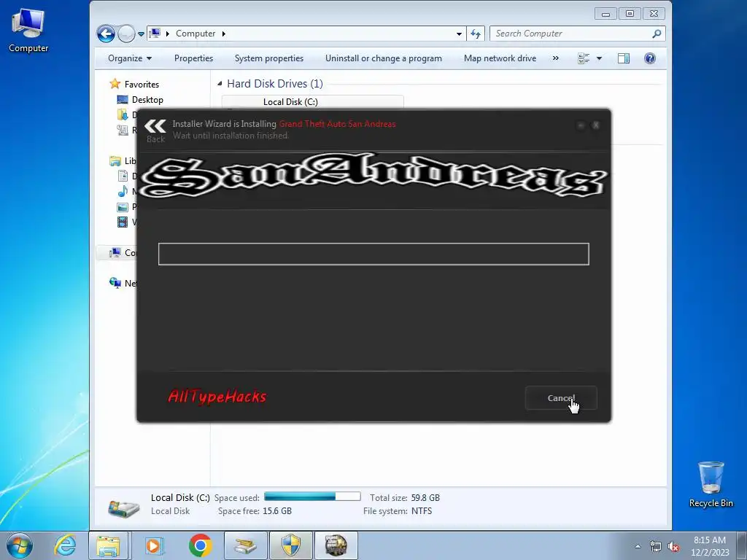Click the Music library icon
Screen dimensions: 747x560
(x=123, y=192)
